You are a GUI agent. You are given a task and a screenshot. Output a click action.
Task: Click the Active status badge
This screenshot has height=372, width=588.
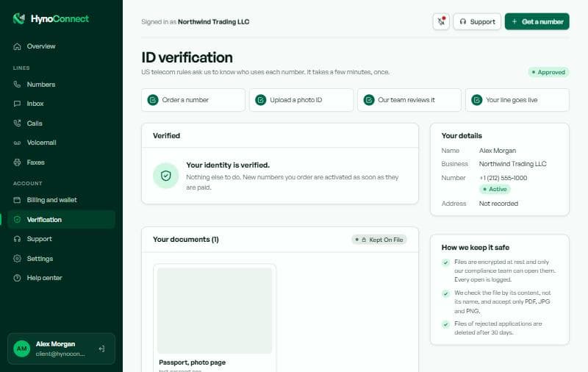point(495,189)
